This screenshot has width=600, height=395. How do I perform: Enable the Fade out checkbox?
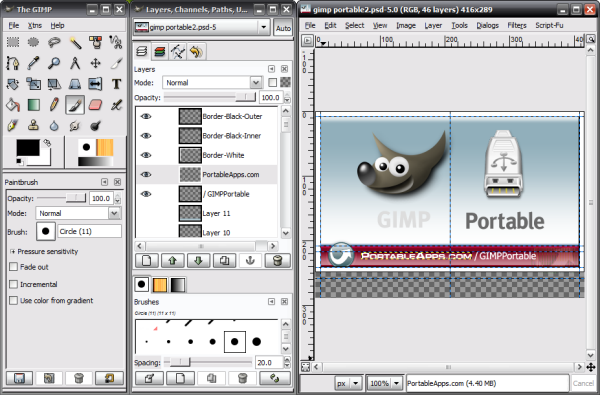point(13,267)
